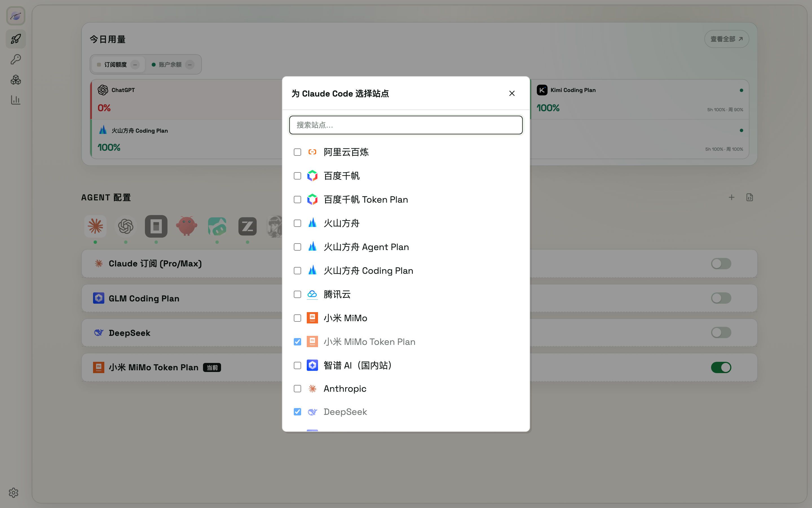Image resolution: width=812 pixels, height=508 pixels.
Task: Select the OpenAI knot agent icon
Action: click(126, 226)
